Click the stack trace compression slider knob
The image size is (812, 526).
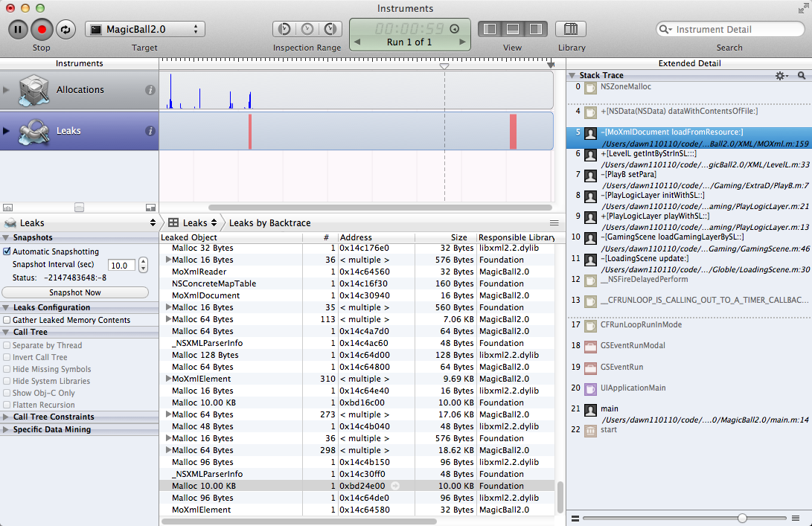tap(742, 518)
